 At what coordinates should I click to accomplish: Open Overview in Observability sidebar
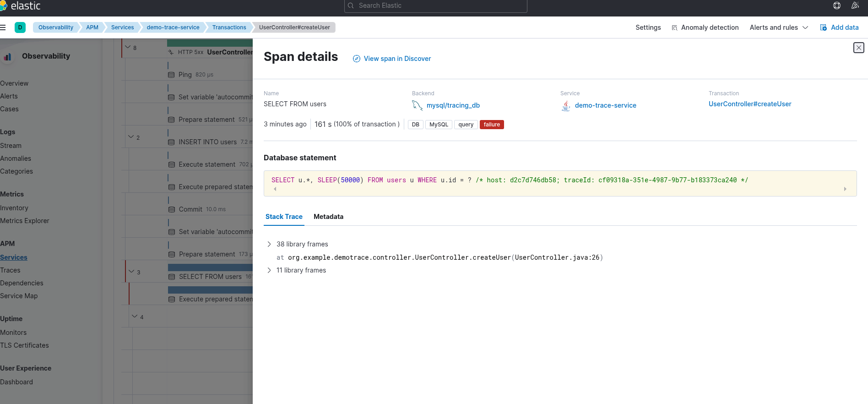pyautogui.click(x=14, y=83)
